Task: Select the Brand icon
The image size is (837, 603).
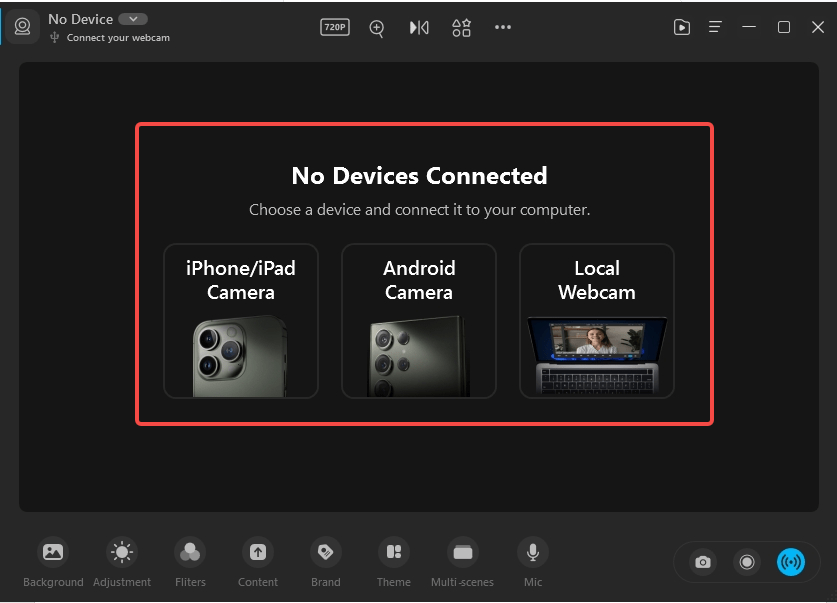Action: (x=325, y=551)
